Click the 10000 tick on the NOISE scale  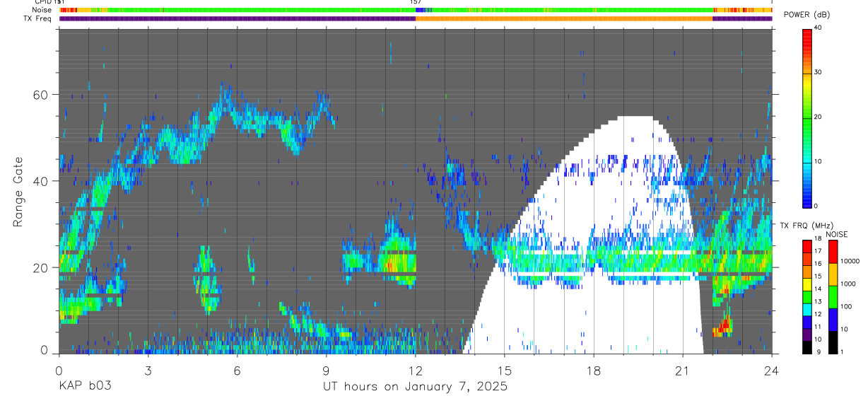pyautogui.click(x=850, y=261)
